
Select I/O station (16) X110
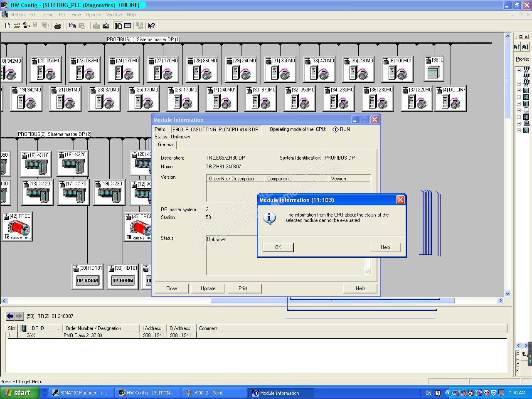(x=36, y=164)
